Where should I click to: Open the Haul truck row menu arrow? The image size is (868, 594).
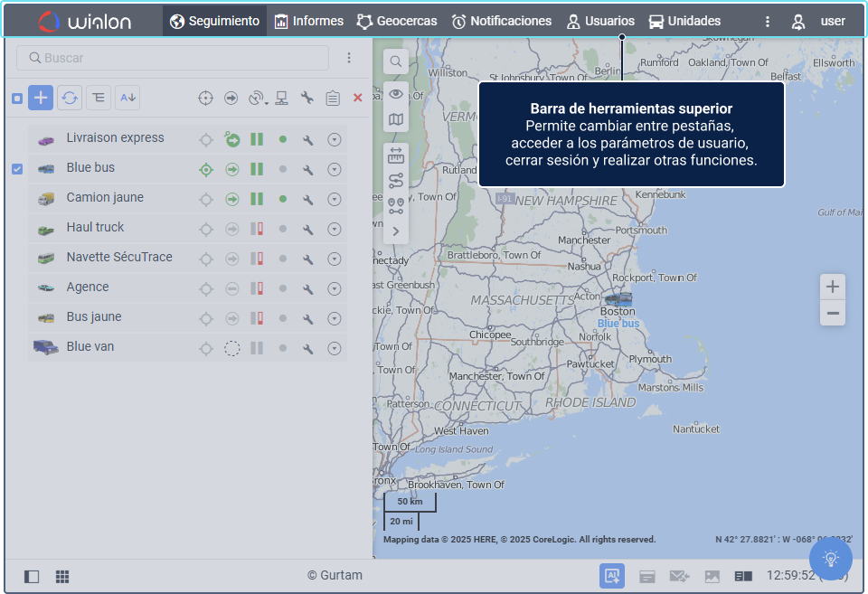click(334, 230)
